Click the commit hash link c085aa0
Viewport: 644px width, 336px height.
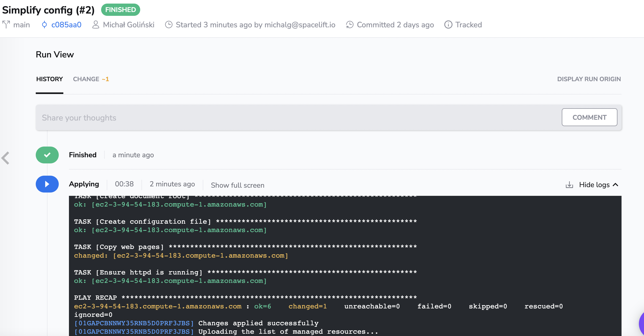coord(66,25)
